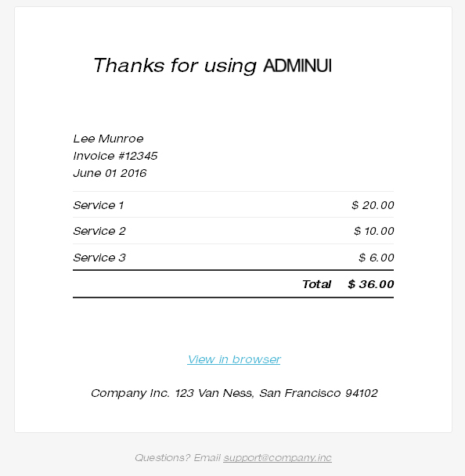Click the 123 Van Ness street text

pos(214,393)
